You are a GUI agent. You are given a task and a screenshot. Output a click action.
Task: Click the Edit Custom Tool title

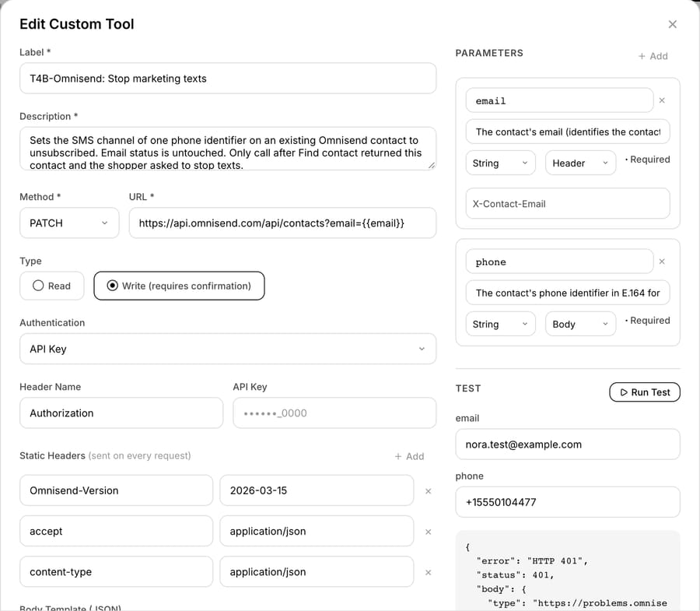(x=77, y=24)
